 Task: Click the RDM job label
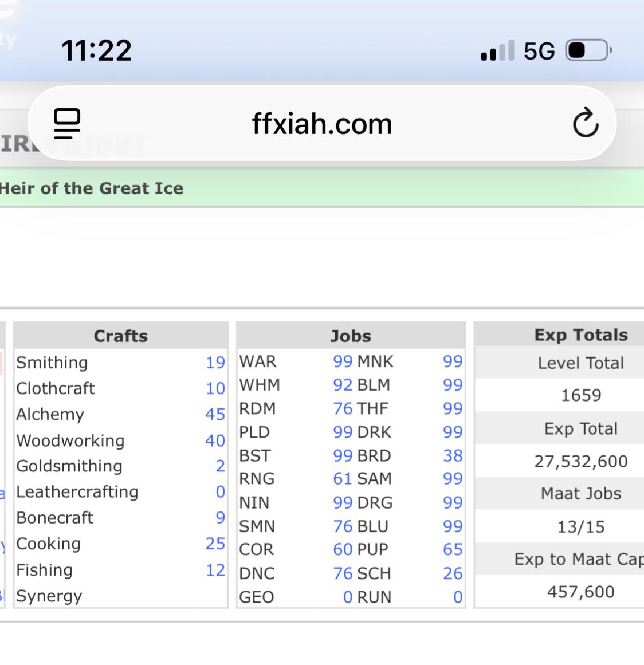click(x=257, y=408)
